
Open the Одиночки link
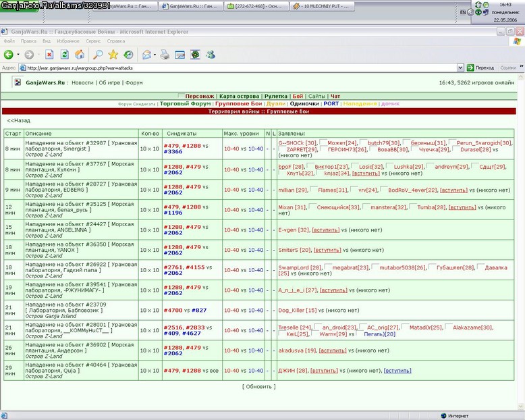click(304, 103)
